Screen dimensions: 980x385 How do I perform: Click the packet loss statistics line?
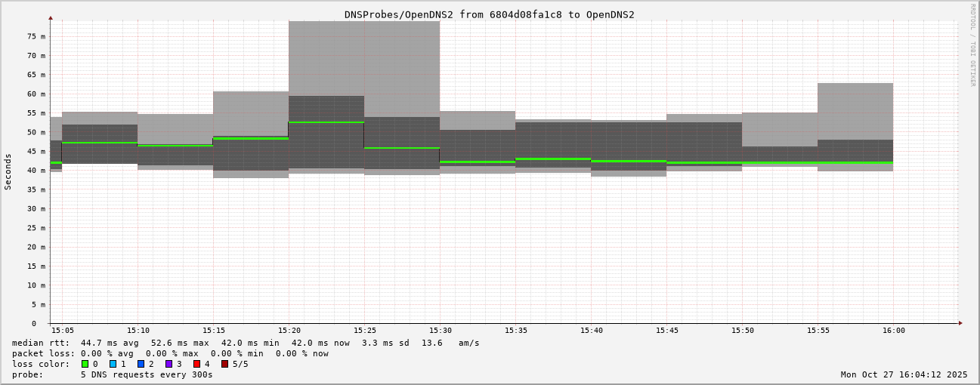(170, 353)
